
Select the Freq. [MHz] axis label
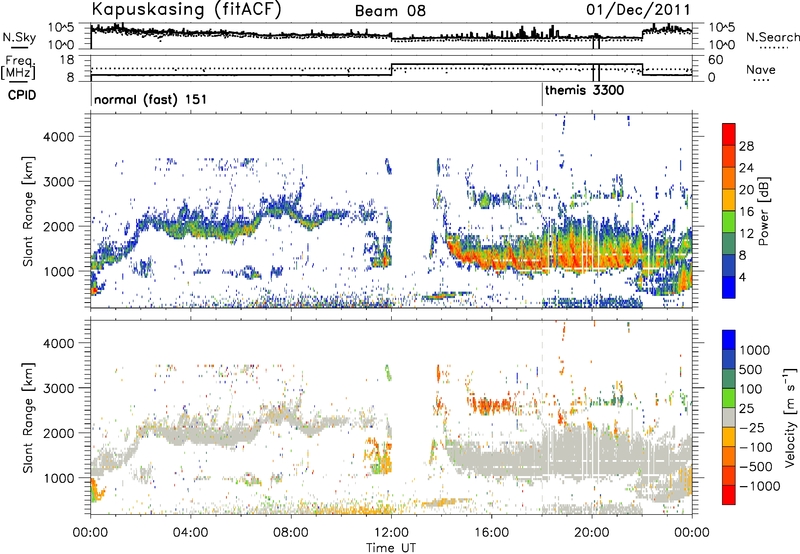(18, 68)
